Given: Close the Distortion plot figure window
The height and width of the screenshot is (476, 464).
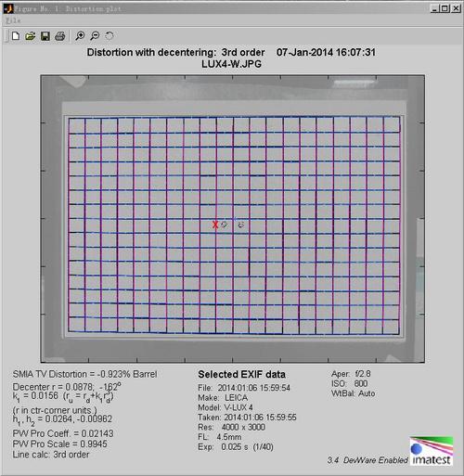Looking at the screenshot, I should 456,8.
